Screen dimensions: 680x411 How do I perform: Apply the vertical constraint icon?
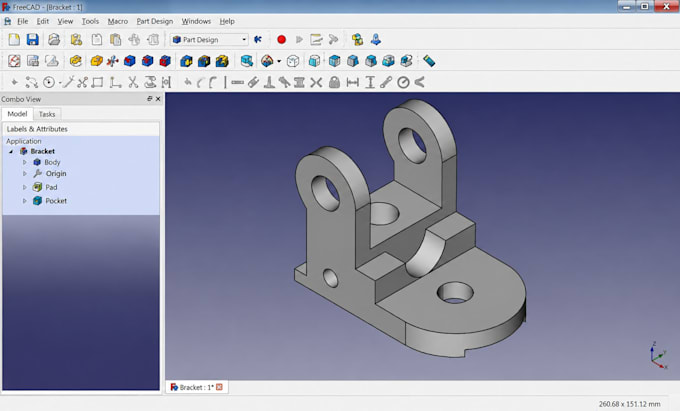click(225, 82)
